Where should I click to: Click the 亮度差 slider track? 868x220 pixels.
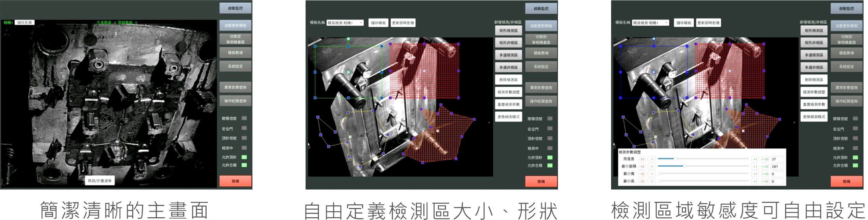(703, 159)
